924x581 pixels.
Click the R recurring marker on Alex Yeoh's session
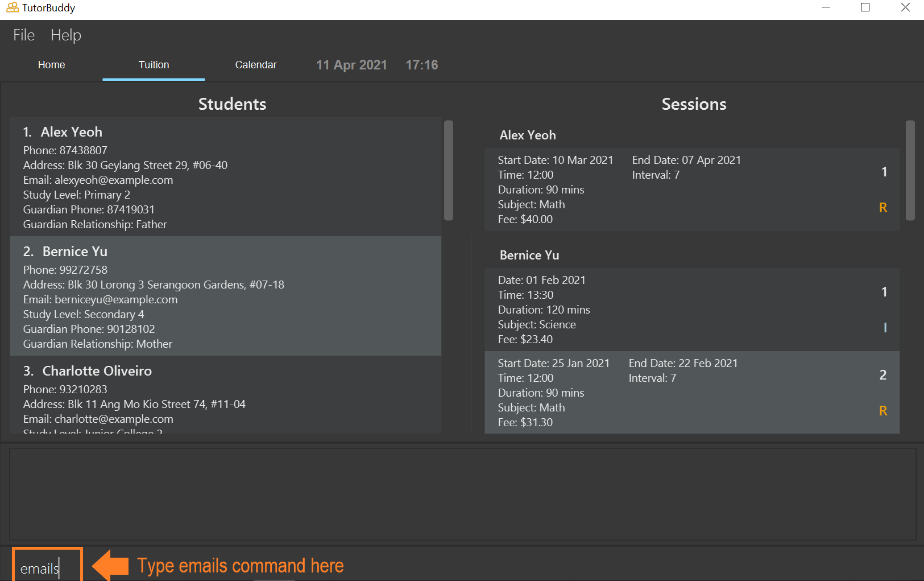click(x=883, y=208)
